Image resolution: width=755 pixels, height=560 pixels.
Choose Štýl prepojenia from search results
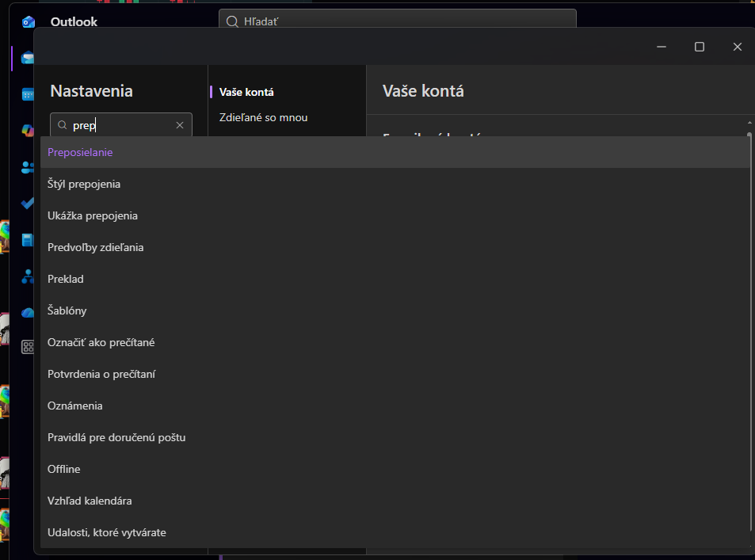click(84, 184)
